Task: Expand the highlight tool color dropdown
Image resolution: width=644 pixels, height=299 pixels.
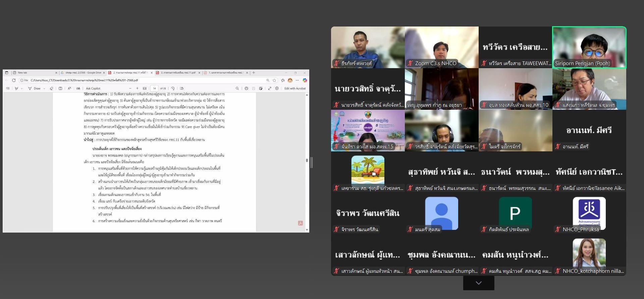Action: pos(22,89)
